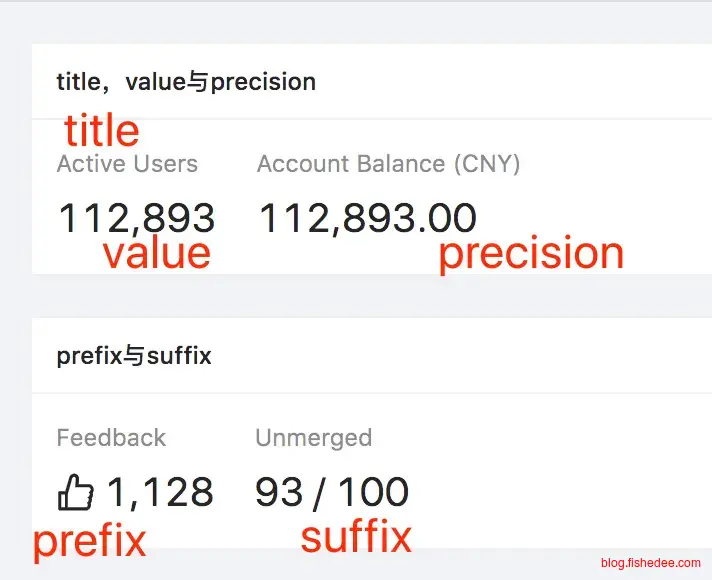The height and width of the screenshot is (580, 712).
Task: Click the thumbs-up icon beside 1,128
Action: 75,493
